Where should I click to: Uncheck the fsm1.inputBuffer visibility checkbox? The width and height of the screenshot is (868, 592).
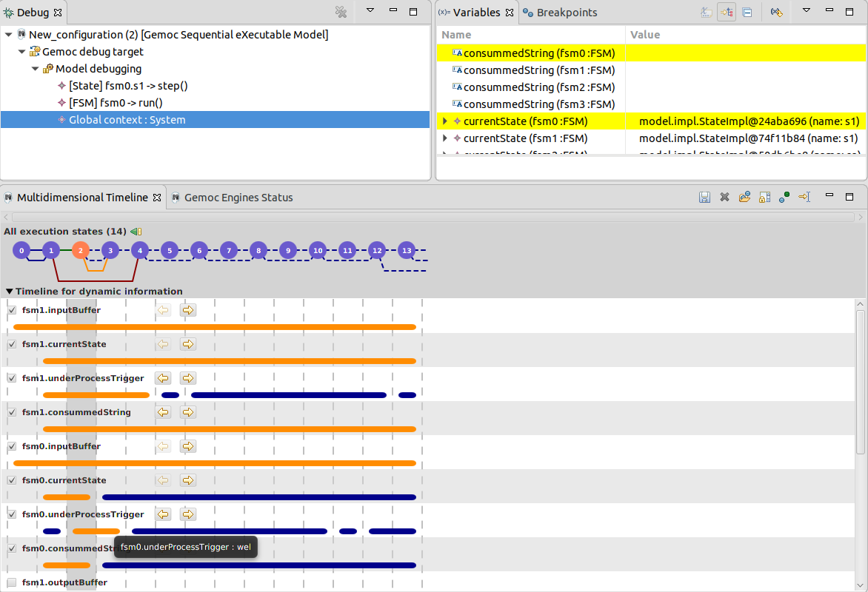tap(11, 309)
